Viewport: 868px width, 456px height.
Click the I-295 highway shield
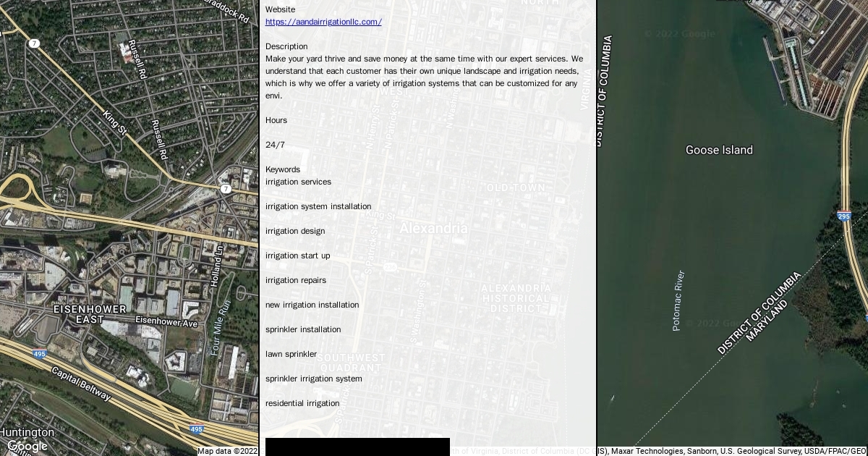[x=843, y=215]
